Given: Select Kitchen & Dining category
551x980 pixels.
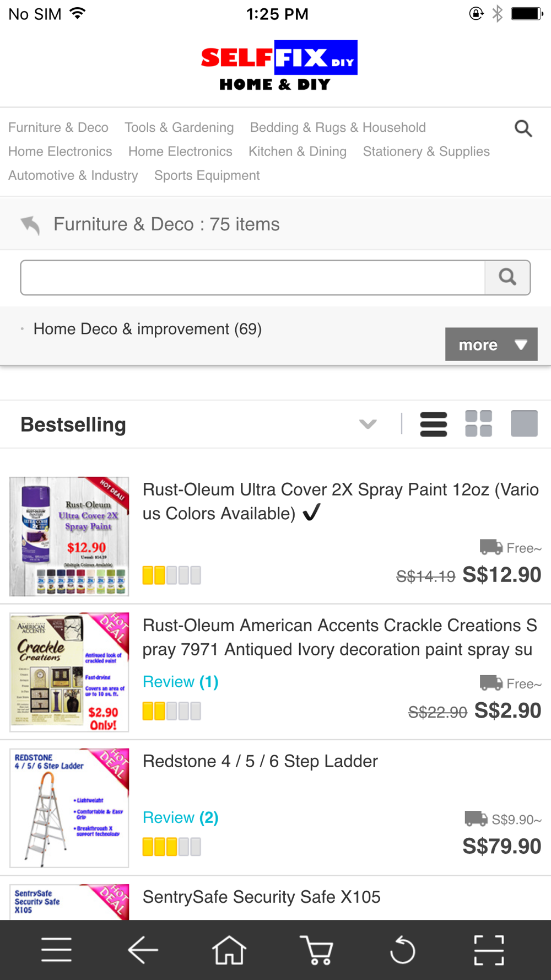Looking at the screenshot, I should click(x=298, y=152).
